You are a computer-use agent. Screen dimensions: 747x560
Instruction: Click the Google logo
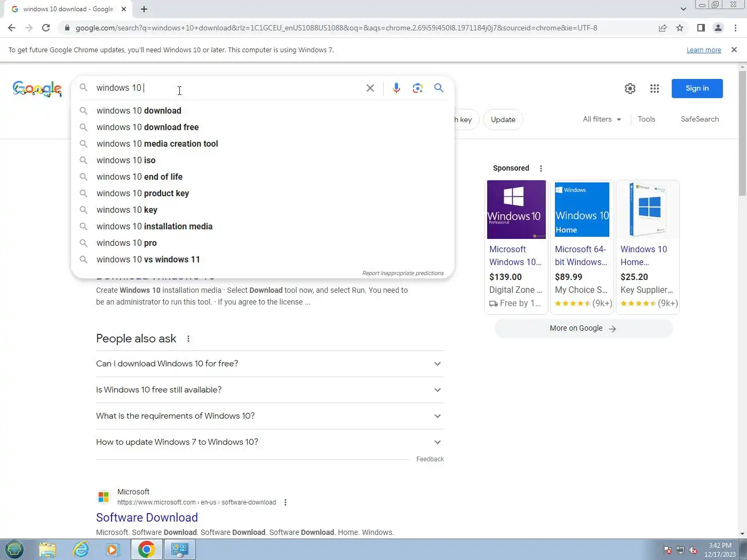coord(37,89)
